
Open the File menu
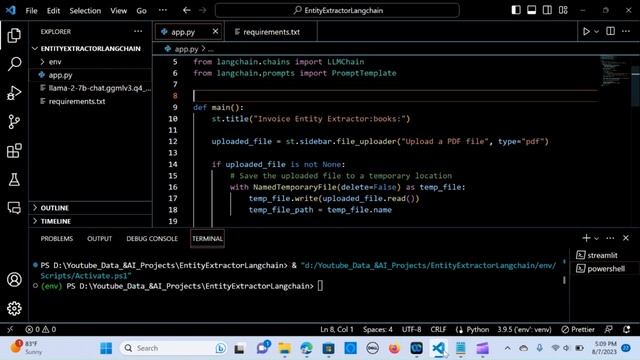(31, 11)
